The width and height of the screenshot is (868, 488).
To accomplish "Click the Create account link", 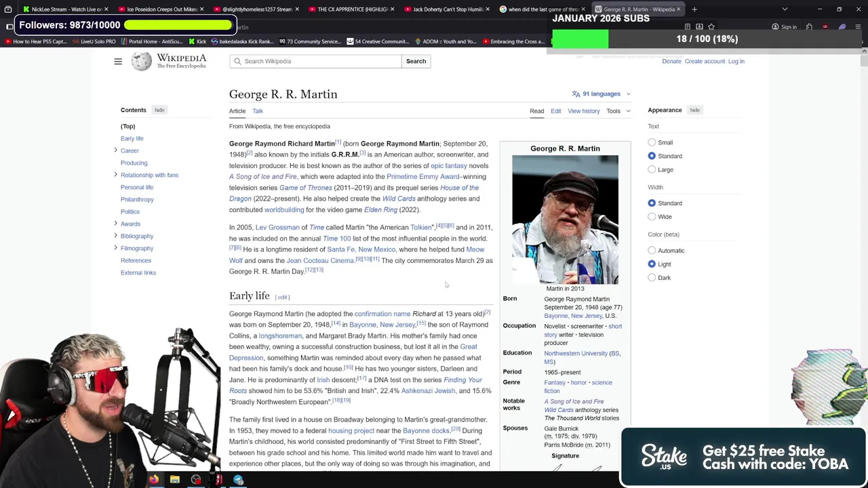I will tap(705, 62).
